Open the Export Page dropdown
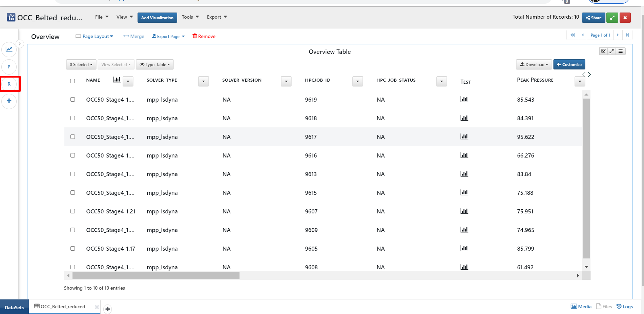This screenshot has height=314, width=644. (x=168, y=36)
